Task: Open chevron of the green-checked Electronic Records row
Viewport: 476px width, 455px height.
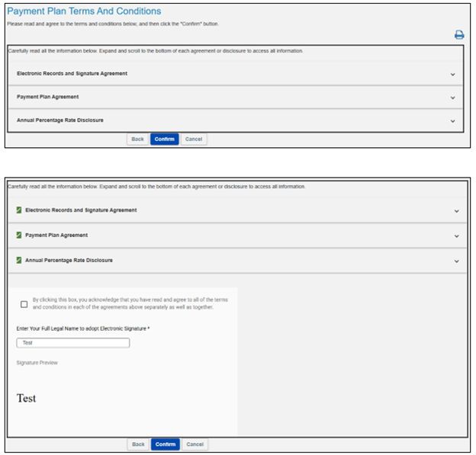Action: [x=456, y=210]
